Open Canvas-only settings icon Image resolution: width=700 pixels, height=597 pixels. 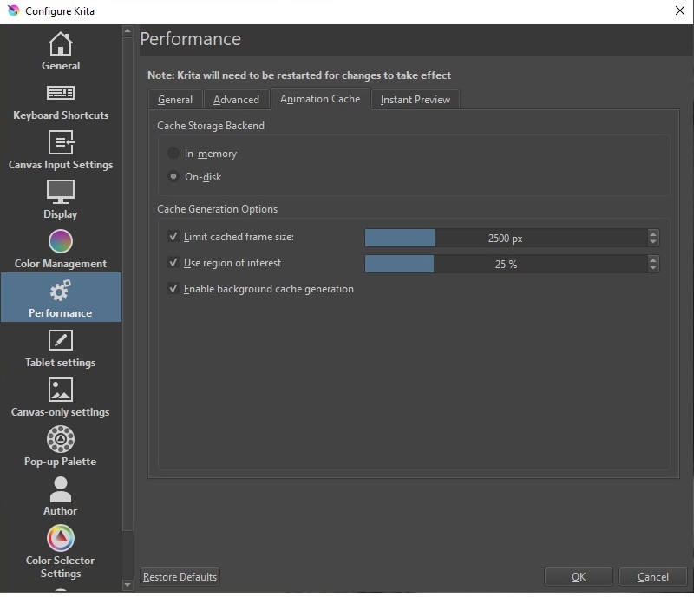(60, 390)
